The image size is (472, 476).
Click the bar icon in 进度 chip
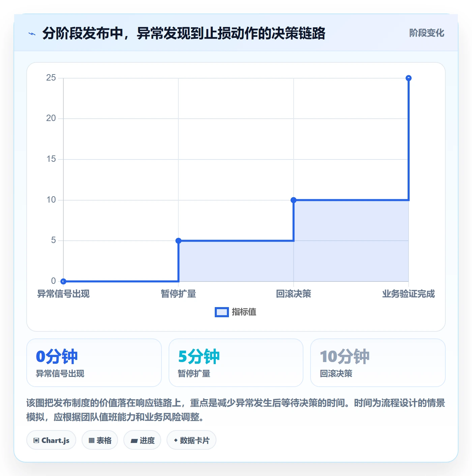pyautogui.click(x=134, y=441)
